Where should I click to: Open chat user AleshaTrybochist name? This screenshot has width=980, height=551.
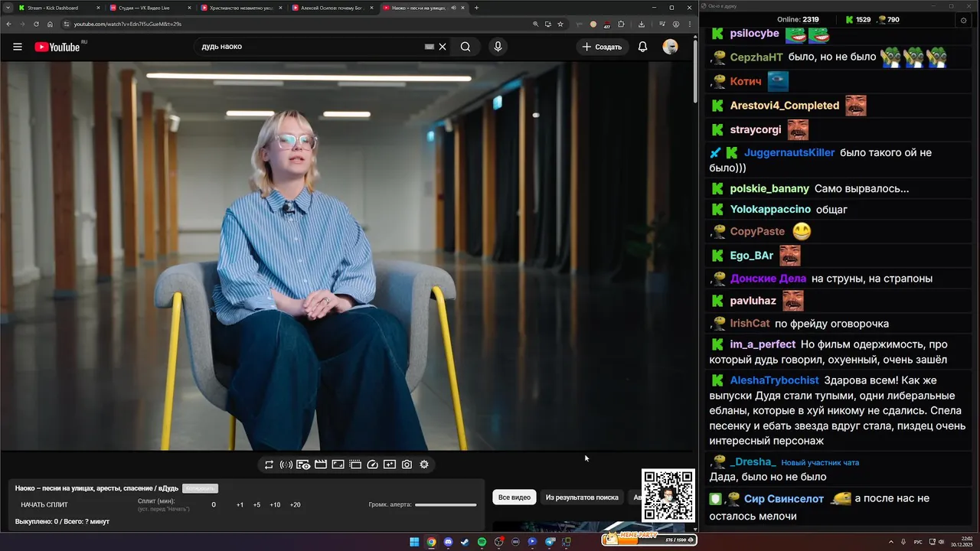point(774,380)
